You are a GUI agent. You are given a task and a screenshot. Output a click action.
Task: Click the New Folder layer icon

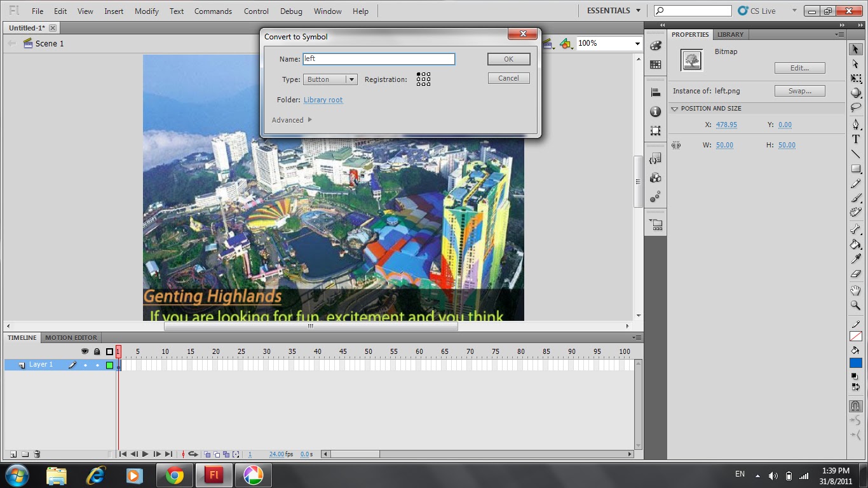[25, 454]
